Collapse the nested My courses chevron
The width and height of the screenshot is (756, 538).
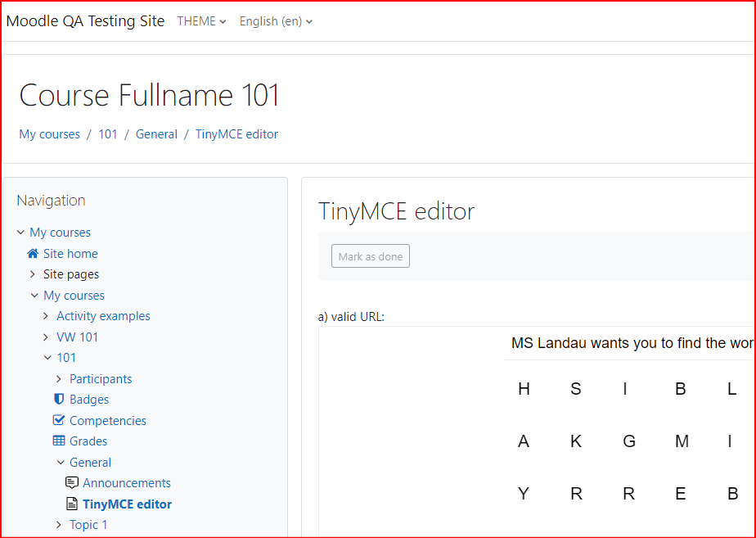click(x=34, y=296)
